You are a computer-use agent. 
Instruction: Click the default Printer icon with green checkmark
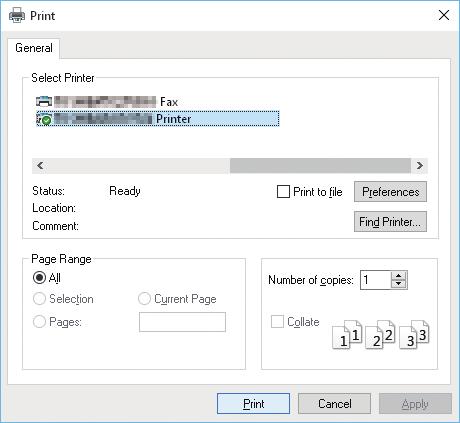(x=44, y=119)
